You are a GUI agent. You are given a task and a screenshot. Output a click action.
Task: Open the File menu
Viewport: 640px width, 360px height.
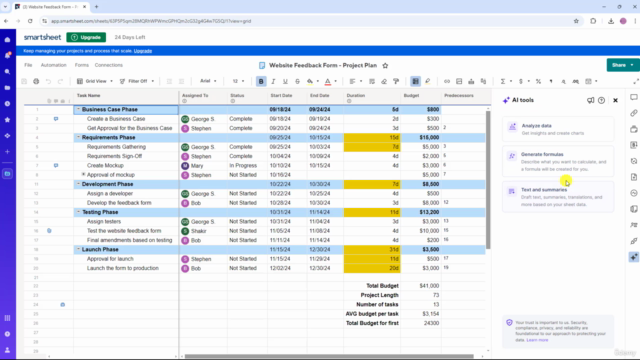click(28, 65)
